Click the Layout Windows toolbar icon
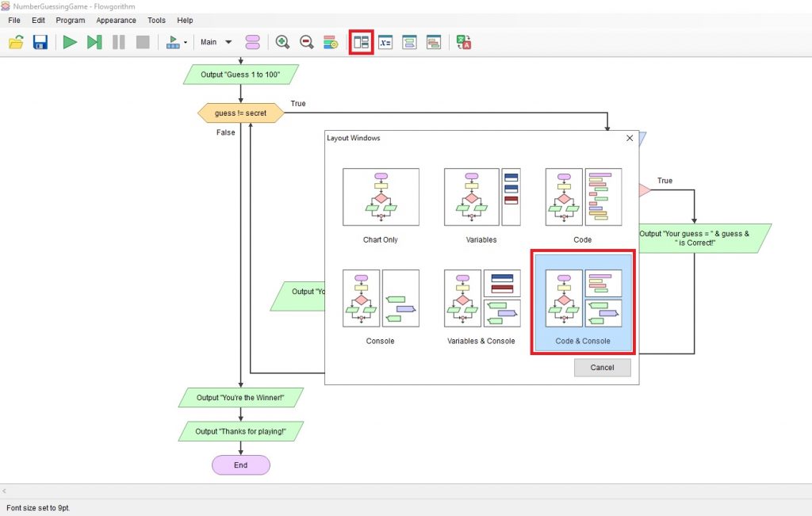The image size is (812, 516). point(362,42)
